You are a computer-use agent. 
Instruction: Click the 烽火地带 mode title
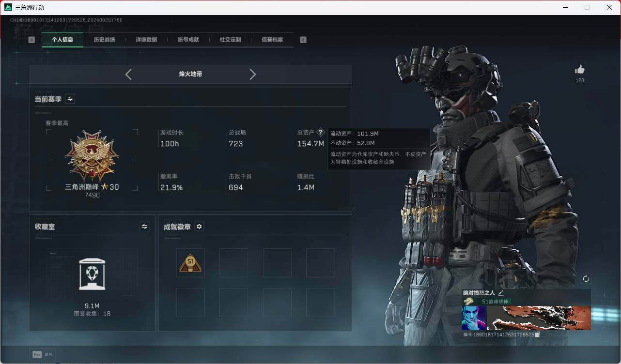[190, 74]
